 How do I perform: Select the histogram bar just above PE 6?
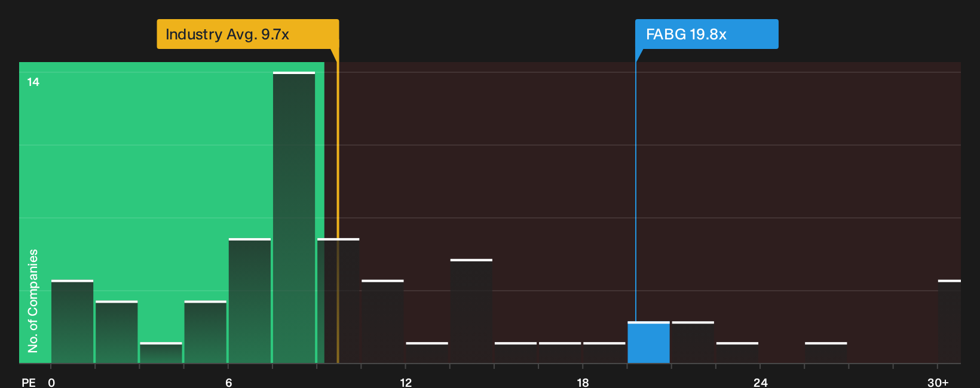tap(250, 300)
